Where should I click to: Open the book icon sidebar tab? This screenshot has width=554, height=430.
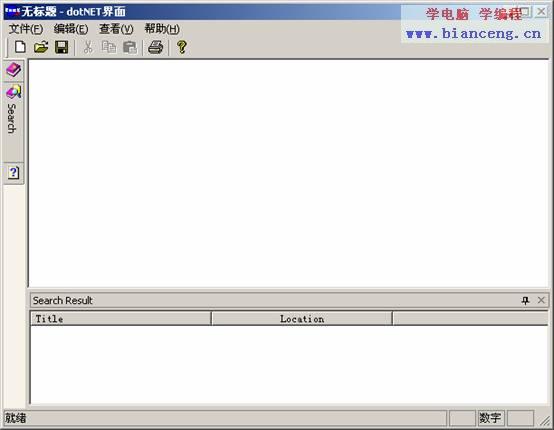[14, 70]
